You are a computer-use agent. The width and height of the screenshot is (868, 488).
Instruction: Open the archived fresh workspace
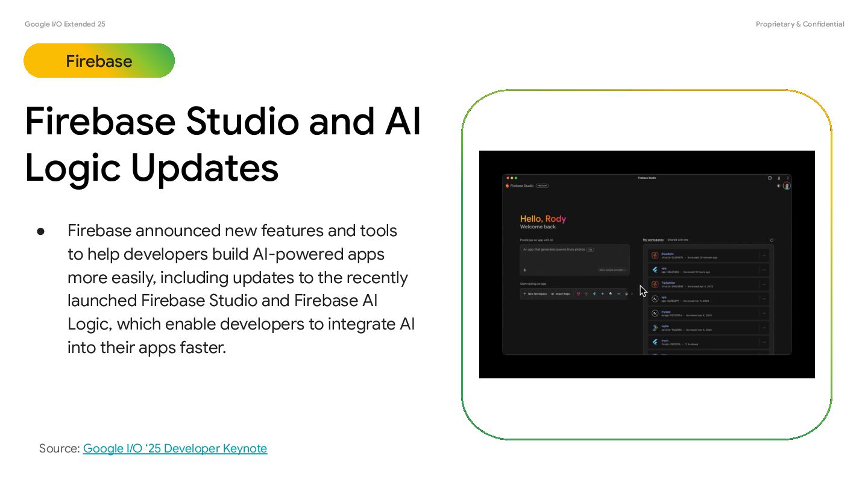[x=708, y=342]
